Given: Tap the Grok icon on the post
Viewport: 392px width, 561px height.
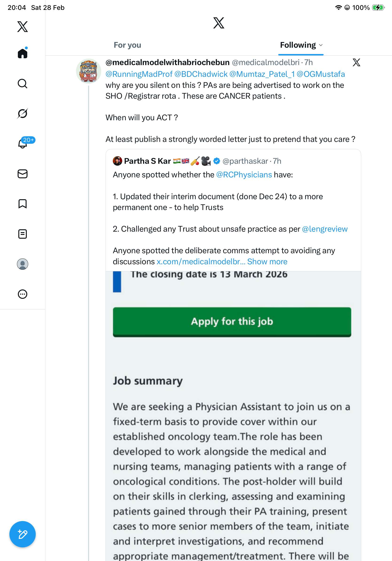Looking at the screenshot, I should click(x=356, y=62).
